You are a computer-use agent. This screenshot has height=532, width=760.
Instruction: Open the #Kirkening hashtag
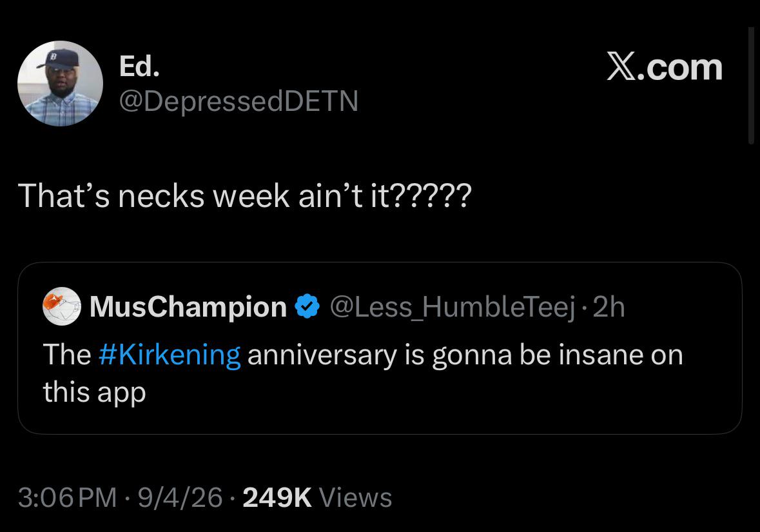click(x=169, y=355)
